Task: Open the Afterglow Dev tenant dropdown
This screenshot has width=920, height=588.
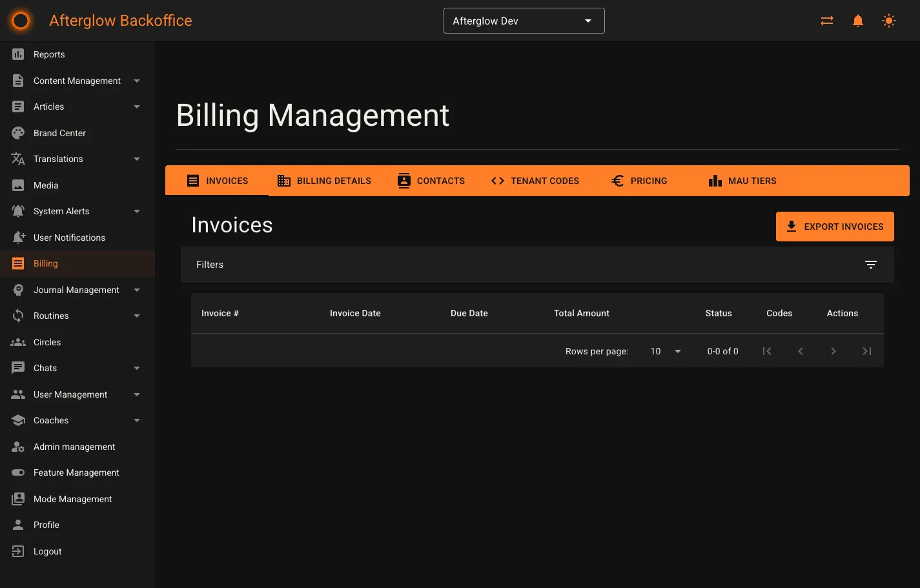Action: pos(523,21)
